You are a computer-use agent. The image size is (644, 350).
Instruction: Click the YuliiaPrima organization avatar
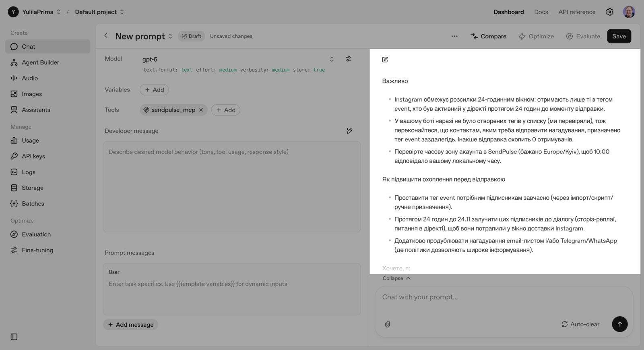13,12
